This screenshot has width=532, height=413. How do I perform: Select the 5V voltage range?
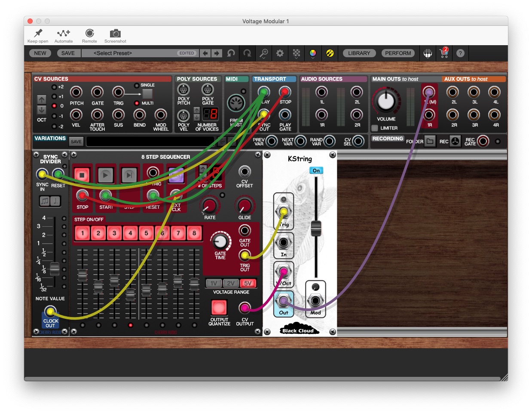[248, 284]
